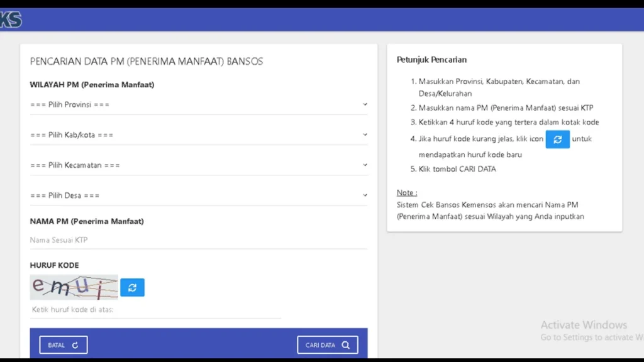The width and height of the screenshot is (644, 362).
Task: Click the captcha image showing the code
Action: coord(74,287)
